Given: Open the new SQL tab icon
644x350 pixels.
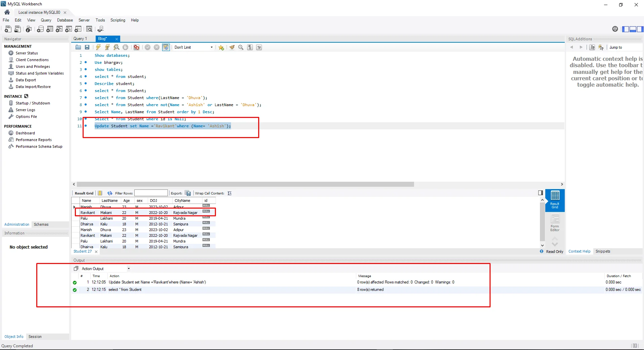Looking at the screenshot, I should click(8, 29).
